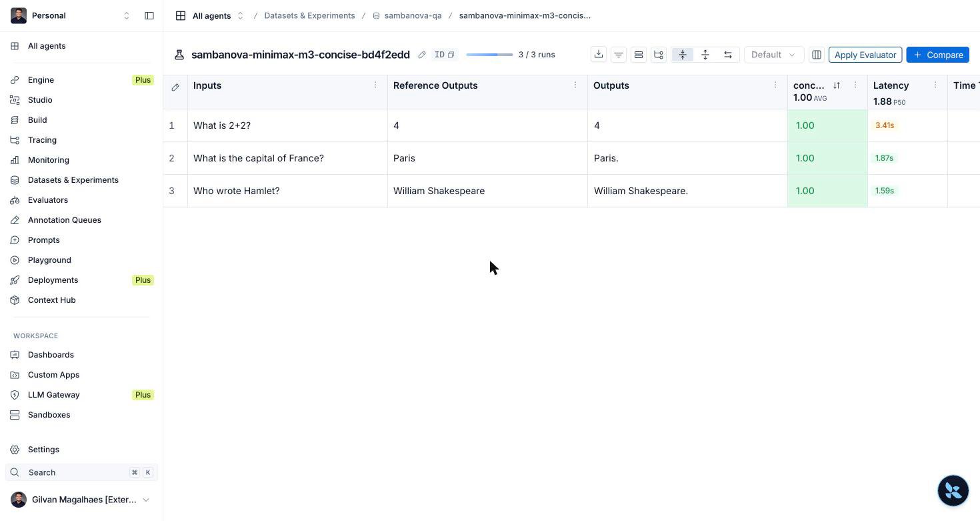Open Outputs column options menu
This screenshot has height=521, width=980.
pos(775,85)
